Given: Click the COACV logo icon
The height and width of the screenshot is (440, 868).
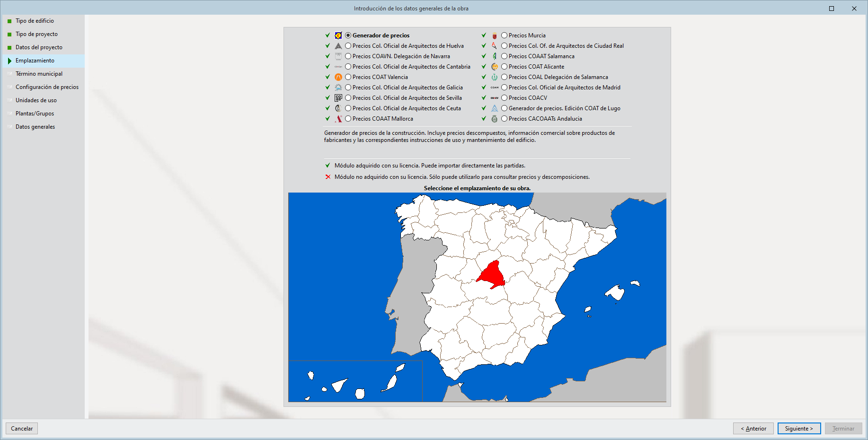Looking at the screenshot, I should coord(495,98).
